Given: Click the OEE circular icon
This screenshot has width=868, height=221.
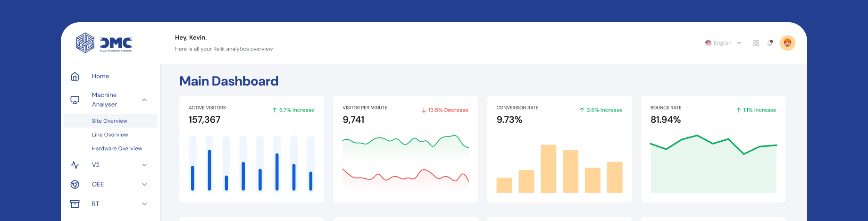Looking at the screenshot, I should (75, 184).
